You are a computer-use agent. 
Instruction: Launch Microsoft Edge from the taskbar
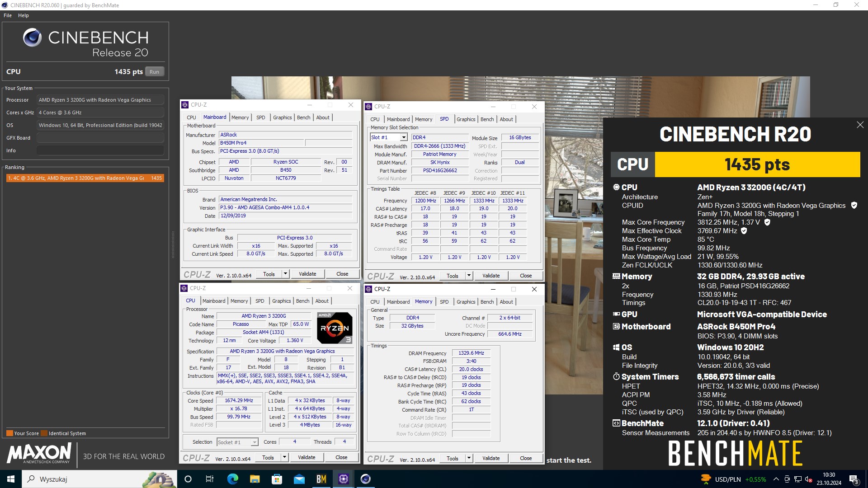[x=232, y=479]
